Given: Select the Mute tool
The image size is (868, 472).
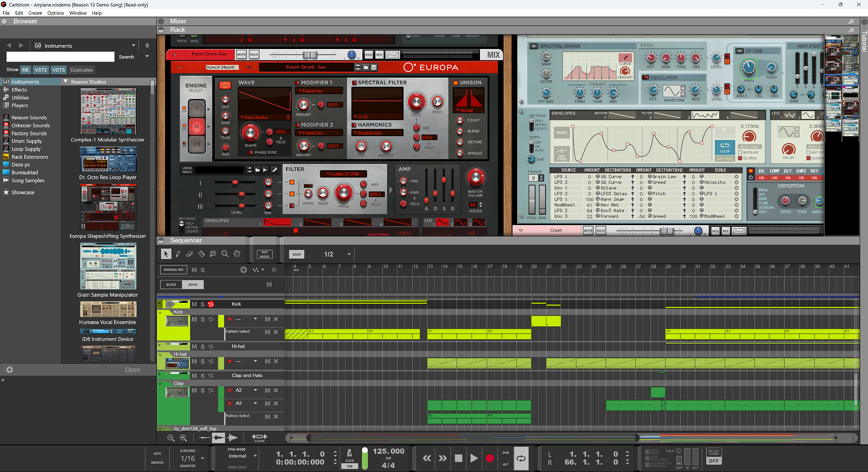Looking at the screenshot, I should click(x=213, y=254).
